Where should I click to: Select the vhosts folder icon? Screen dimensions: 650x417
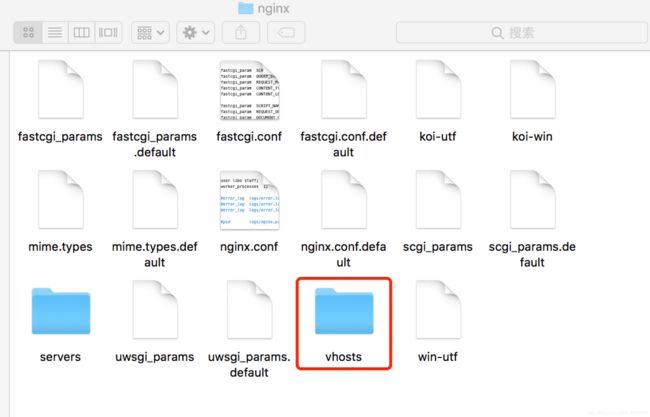[344, 311]
